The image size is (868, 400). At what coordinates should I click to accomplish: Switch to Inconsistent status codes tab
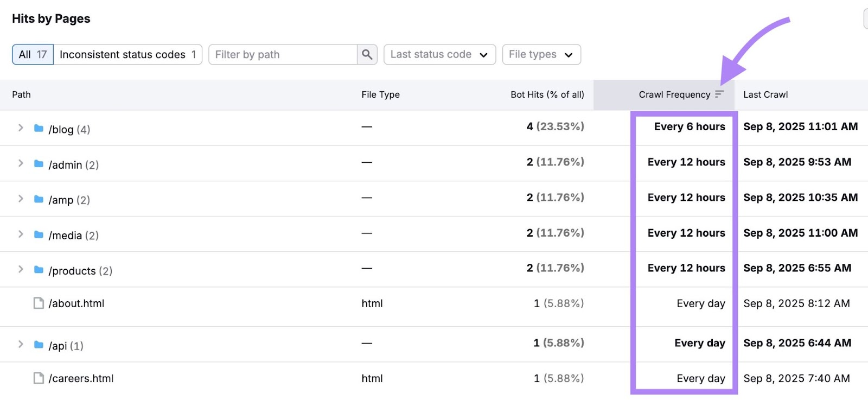(127, 54)
